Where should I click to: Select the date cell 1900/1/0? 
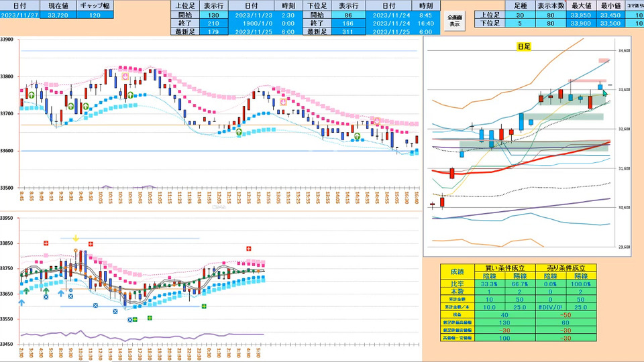click(x=252, y=23)
